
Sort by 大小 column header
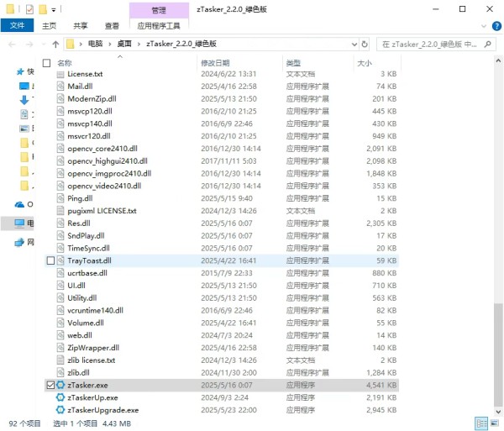point(365,63)
